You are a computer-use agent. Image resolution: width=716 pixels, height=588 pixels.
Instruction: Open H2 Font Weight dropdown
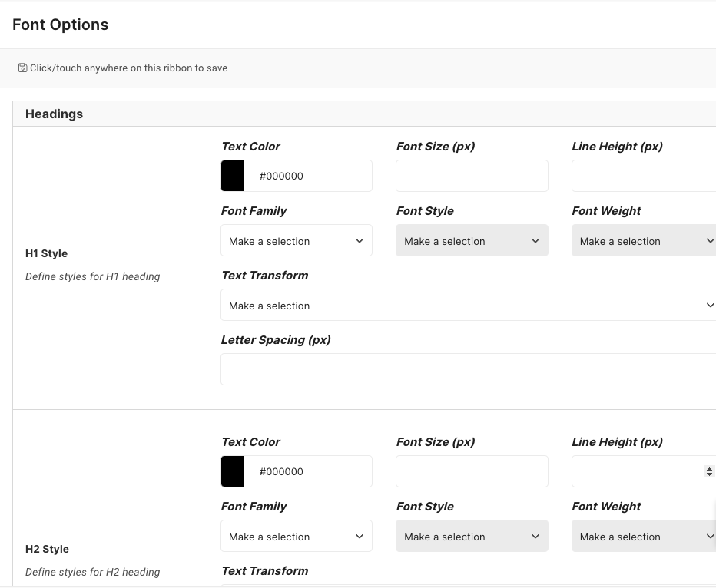pyautogui.click(x=644, y=536)
